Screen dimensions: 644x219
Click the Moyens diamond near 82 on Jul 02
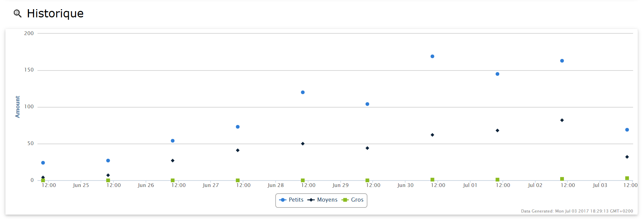[x=562, y=120]
